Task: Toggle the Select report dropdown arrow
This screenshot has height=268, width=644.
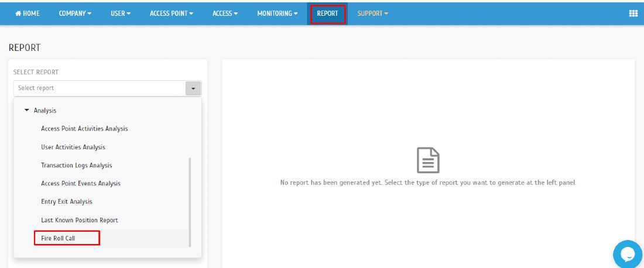Action: tap(193, 88)
